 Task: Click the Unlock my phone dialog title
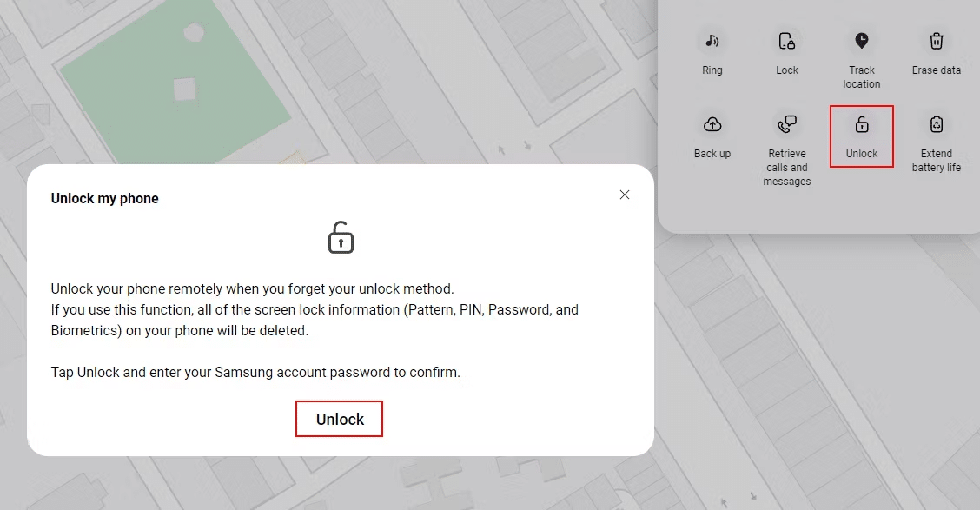click(x=104, y=198)
